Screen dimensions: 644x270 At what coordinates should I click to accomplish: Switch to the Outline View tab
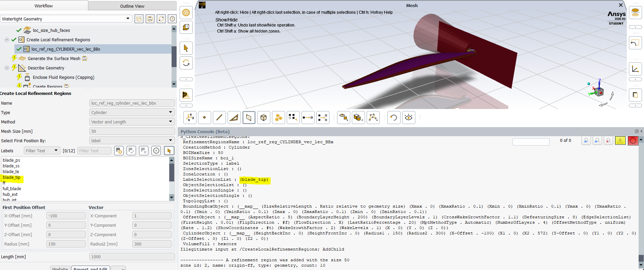click(132, 6)
